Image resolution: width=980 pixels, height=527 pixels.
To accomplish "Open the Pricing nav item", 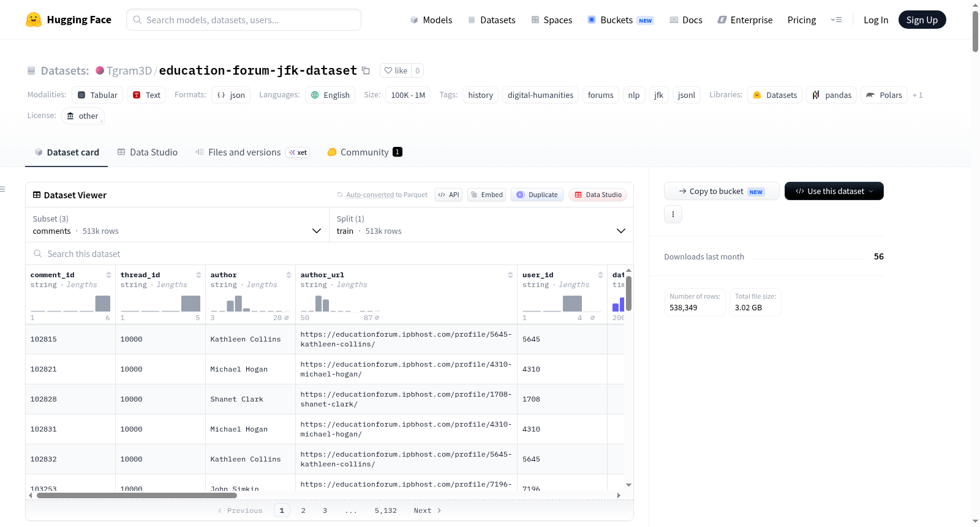I will click(x=802, y=20).
